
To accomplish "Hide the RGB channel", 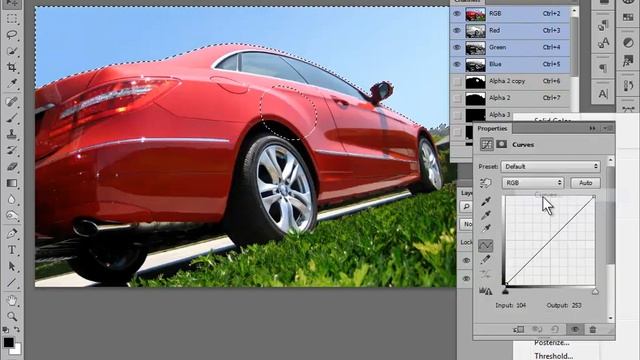I will 457,14.
